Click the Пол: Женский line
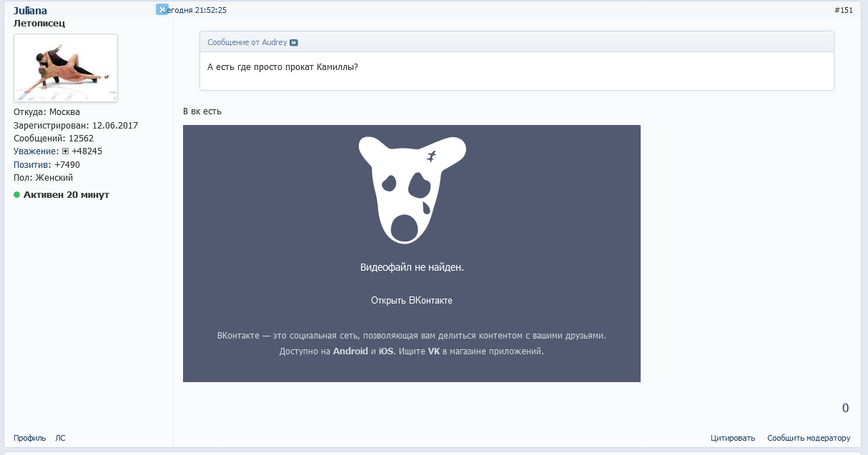The image size is (868, 455). [43, 178]
